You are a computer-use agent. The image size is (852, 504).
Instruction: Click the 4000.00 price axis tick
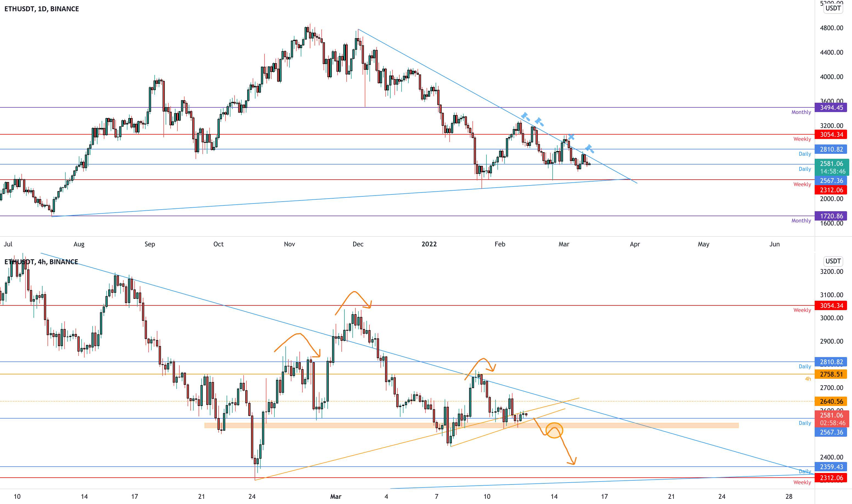[831, 77]
